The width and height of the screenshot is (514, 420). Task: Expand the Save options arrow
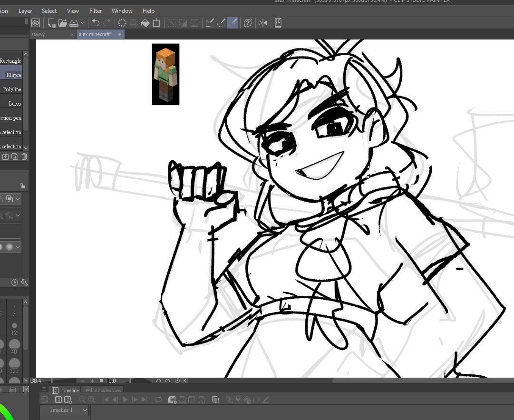click(x=83, y=23)
